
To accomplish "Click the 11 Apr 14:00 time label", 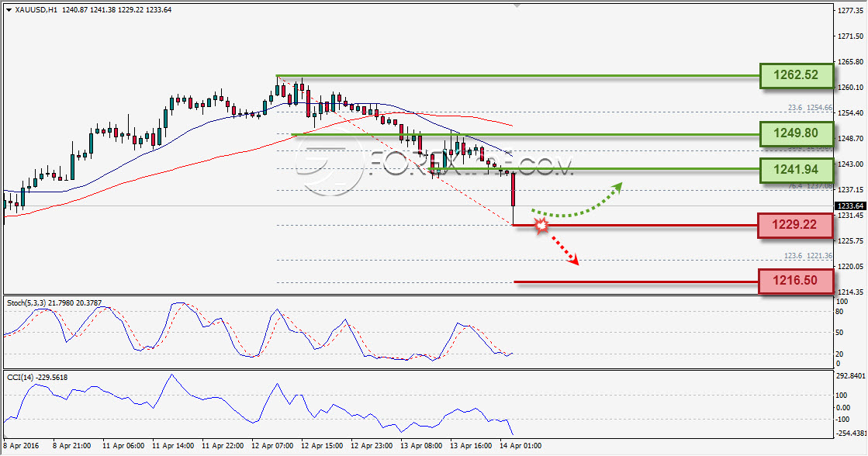I will 173,445.
